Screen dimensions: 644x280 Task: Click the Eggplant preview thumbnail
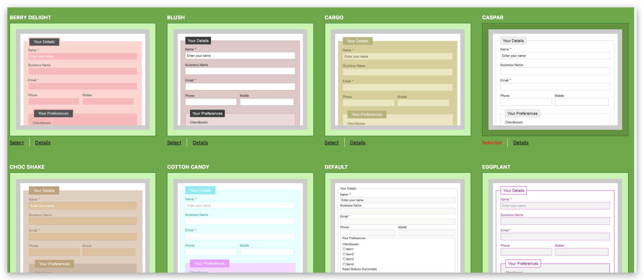coord(555,223)
